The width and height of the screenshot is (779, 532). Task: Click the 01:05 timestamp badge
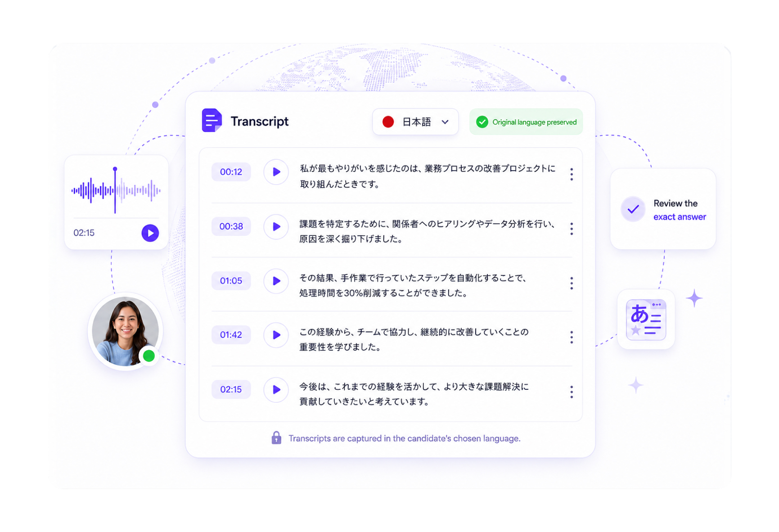[x=231, y=281]
